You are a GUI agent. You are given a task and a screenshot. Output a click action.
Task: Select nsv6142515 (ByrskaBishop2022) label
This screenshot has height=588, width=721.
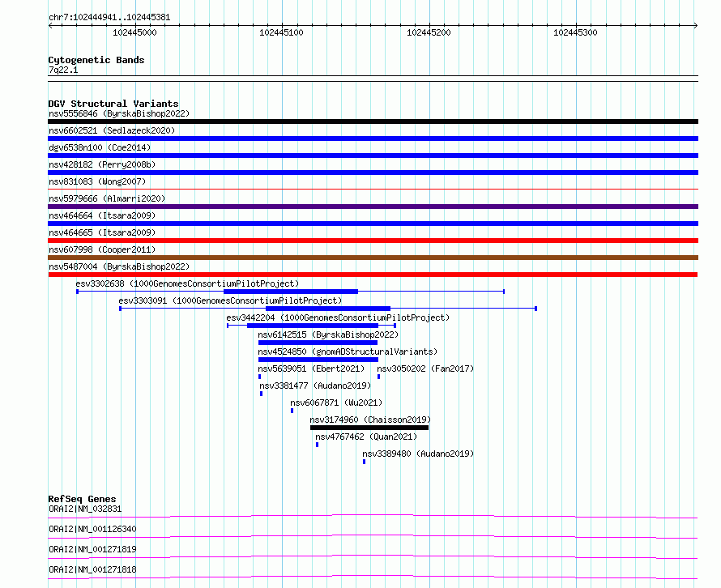328,334
